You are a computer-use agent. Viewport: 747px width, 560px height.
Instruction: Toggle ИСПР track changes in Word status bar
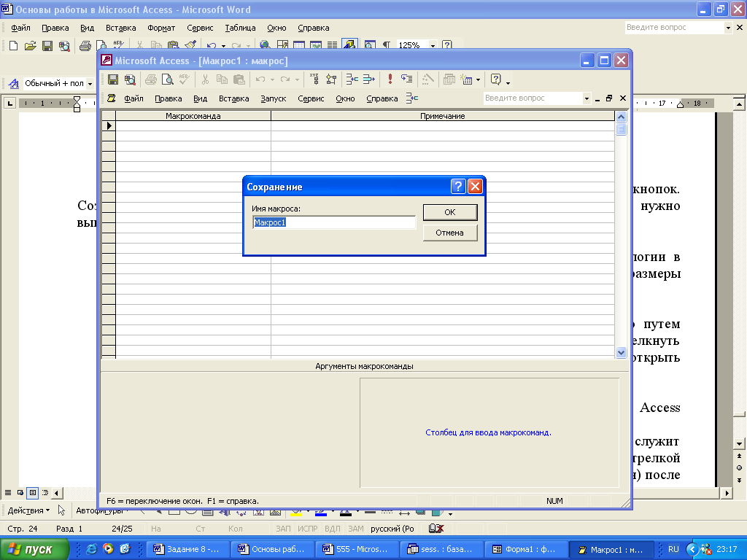[x=307, y=529]
